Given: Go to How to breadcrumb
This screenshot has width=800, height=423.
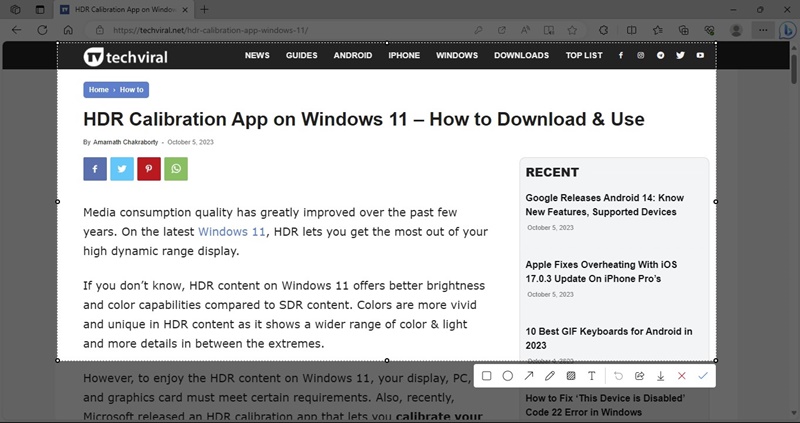Looking at the screenshot, I should tap(132, 90).
